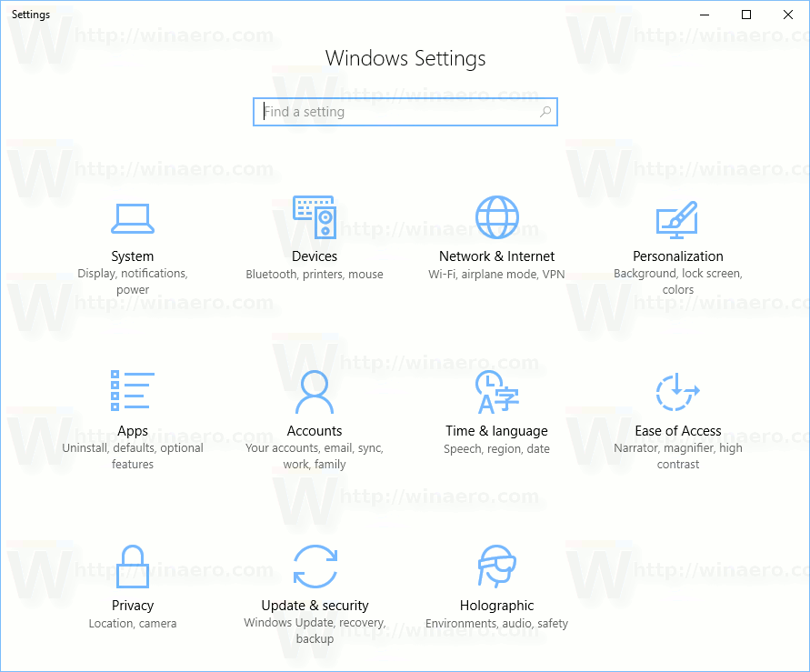Select the Holographic label
This screenshot has width=810, height=672.
click(x=497, y=606)
